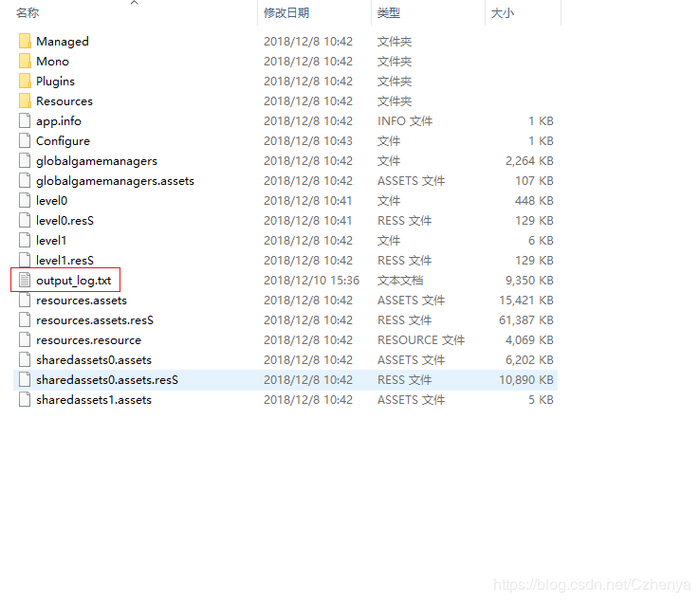Click the globalgamemanagers.assets file icon
The width and height of the screenshot is (700, 602).
click(25, 180)
